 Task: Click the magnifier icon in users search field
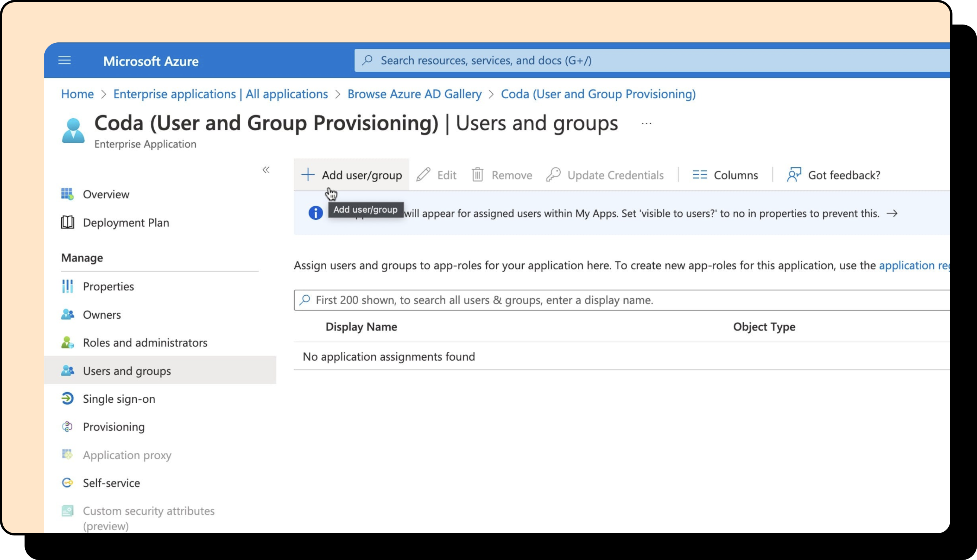[305, 300]
